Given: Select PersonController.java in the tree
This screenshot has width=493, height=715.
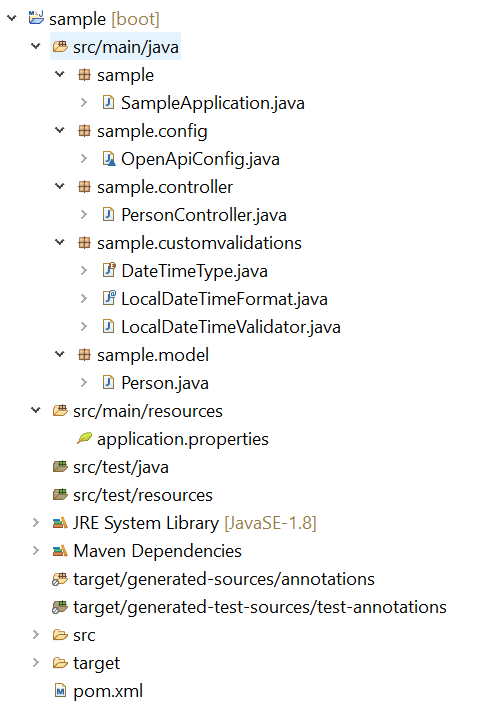Looking at the screenshot, I should (x=204, y=215).
